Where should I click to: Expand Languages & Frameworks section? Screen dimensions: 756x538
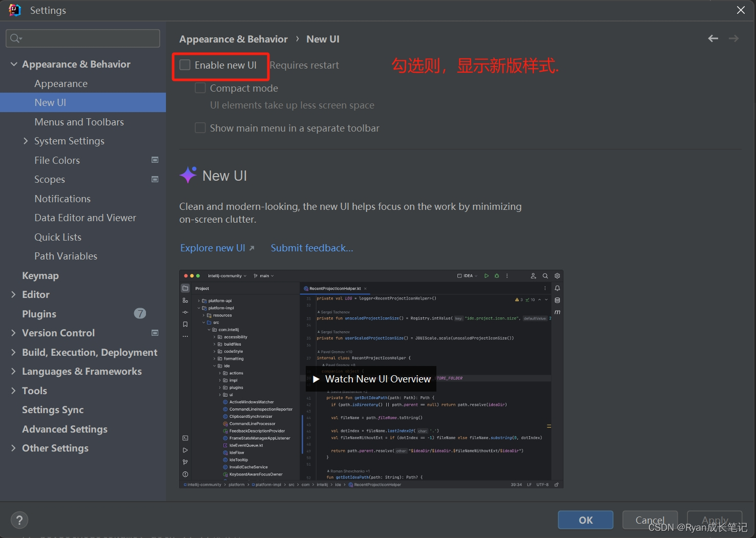click(x=14, y=371)
